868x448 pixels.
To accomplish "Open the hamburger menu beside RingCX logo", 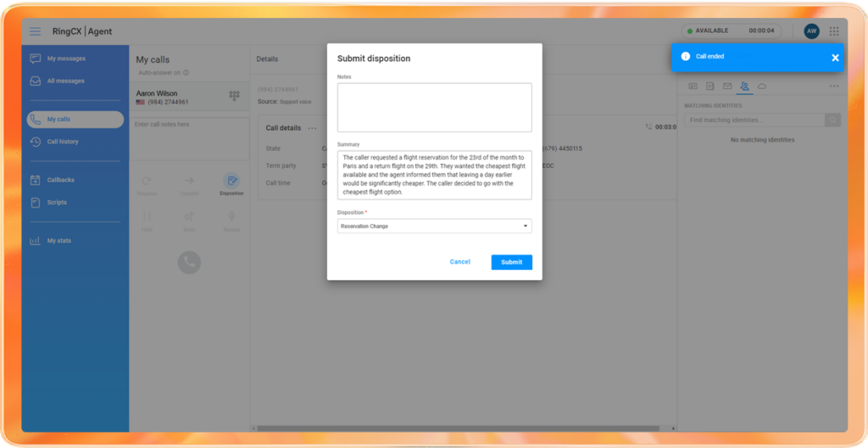I will click(x=35, y=31).
